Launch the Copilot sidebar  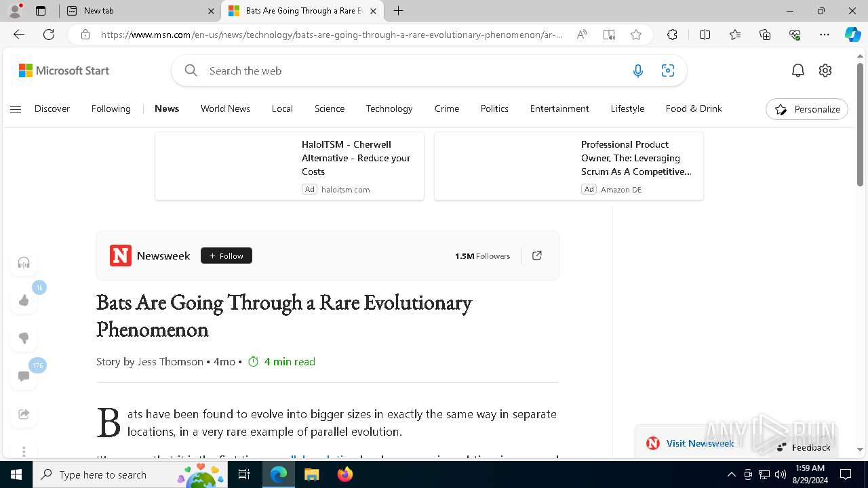tap(852, 35)
